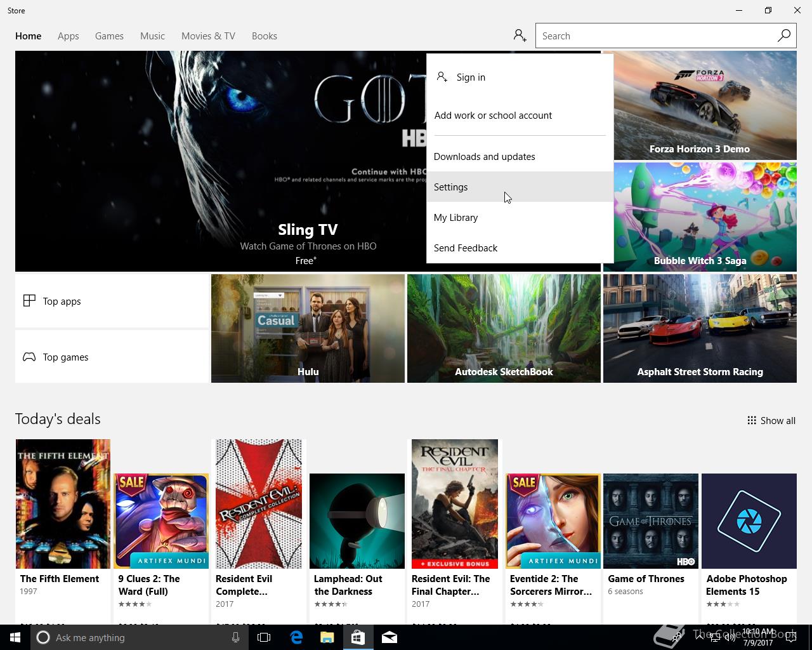Select the Music tab
812x650 pixels.
[x=152, y=36]
